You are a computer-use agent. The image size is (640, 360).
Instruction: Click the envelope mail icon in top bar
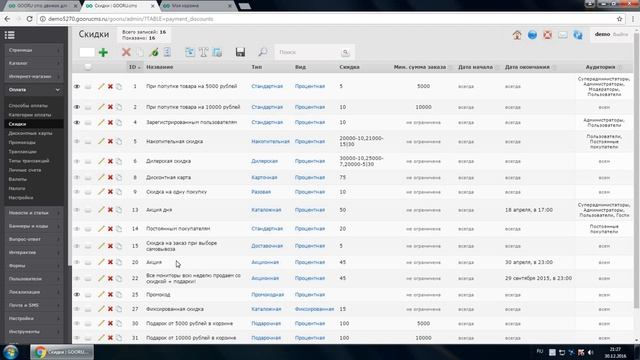tap(562, 35)
